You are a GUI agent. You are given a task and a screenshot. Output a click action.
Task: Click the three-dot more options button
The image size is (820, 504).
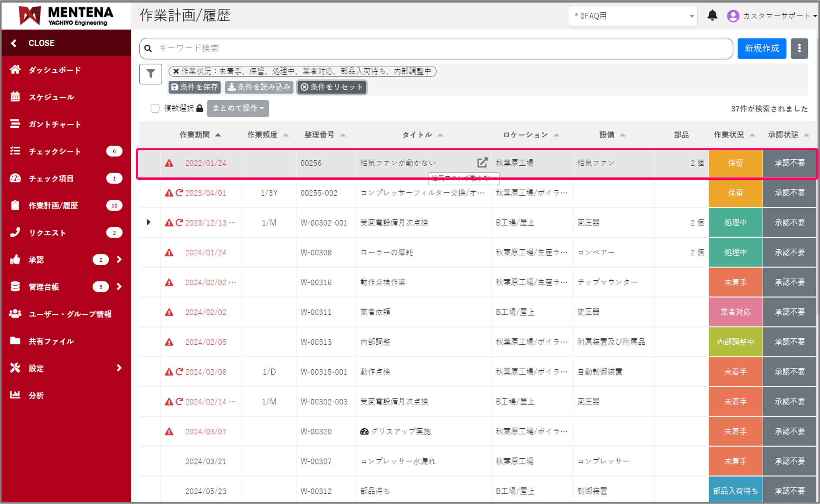[x=799, y=48]
